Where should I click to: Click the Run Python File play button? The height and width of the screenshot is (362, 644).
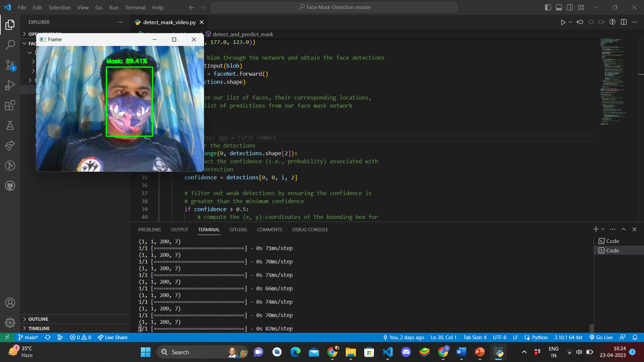563,22
